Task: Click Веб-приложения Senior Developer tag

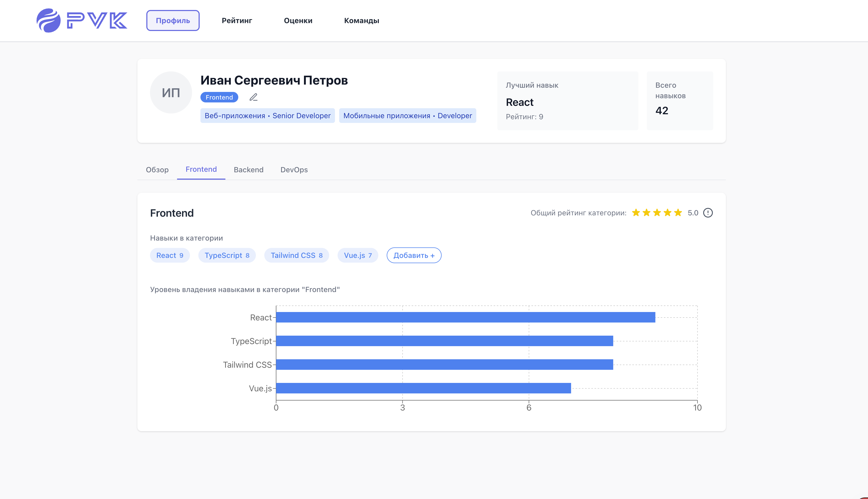Action: 267,116
